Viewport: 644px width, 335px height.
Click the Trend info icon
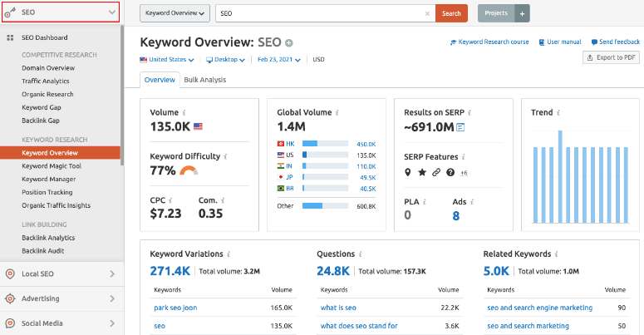[x=558, y=112]
